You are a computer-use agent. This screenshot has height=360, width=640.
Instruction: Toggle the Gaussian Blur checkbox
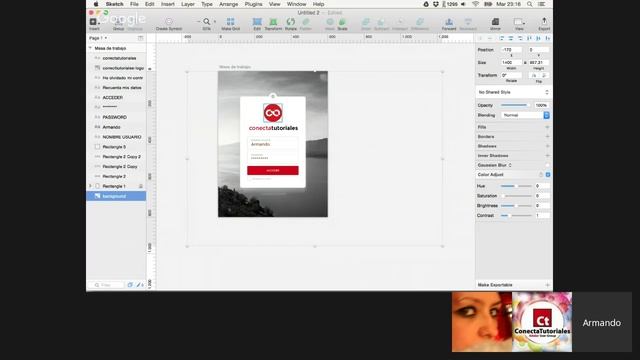[x=548, y=165]
